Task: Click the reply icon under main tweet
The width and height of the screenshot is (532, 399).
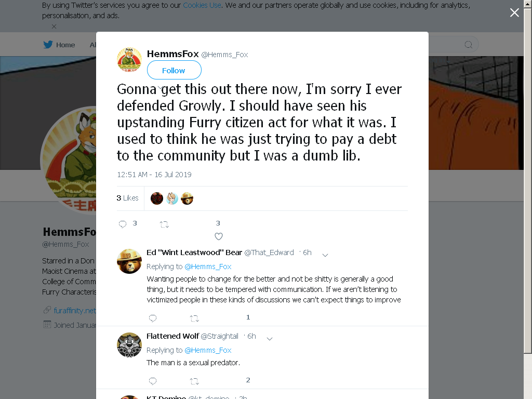Action: click(123, 224)
